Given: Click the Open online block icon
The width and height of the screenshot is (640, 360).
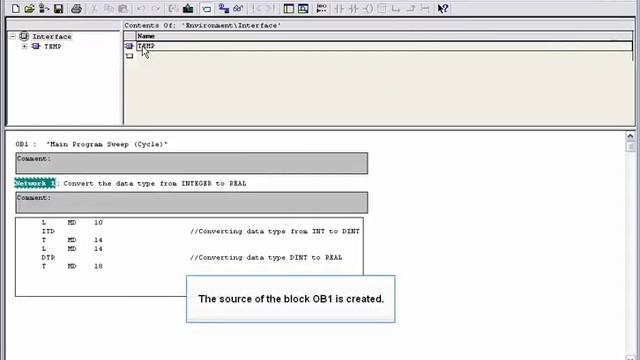Looking at the screenshot, I should (44, 9).
